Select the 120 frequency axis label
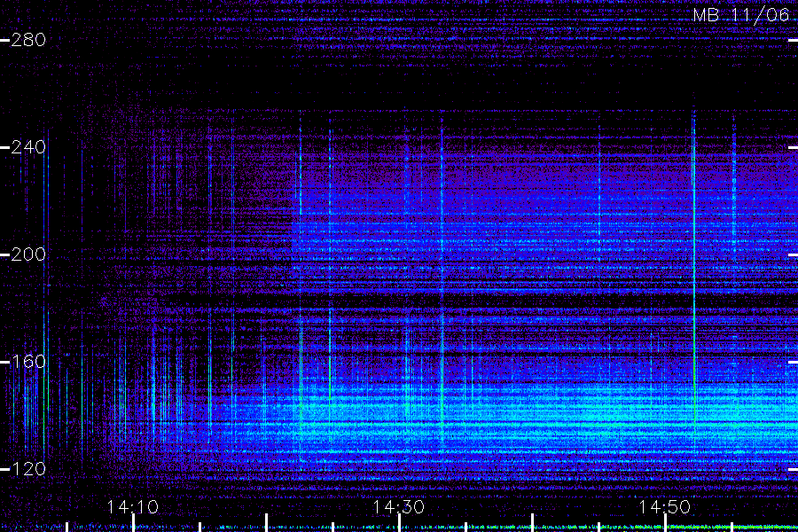The height and width of the screenshot is (532, 798). pyautogui.click(x=28, y=469)
